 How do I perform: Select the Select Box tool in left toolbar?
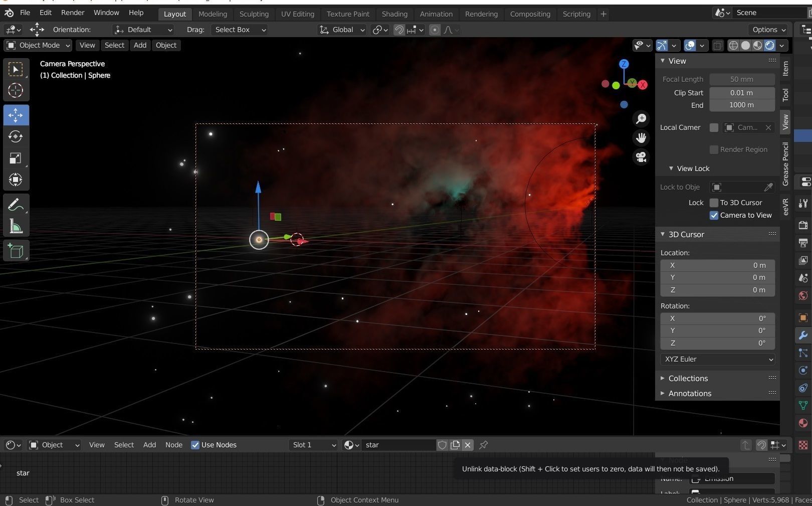tap(16, 69)
